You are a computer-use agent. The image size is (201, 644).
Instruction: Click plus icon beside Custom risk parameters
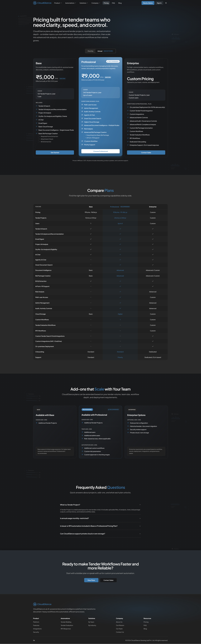(82, 451)
